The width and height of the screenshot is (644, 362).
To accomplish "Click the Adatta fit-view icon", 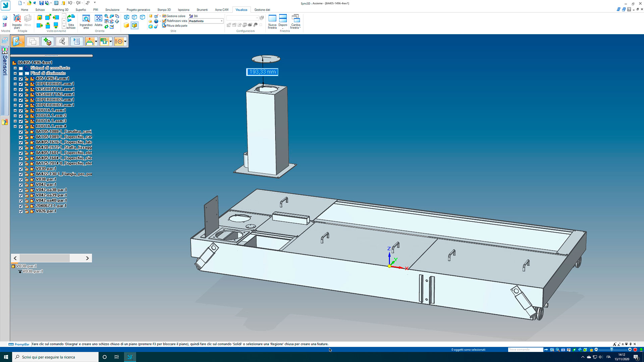I will 98,21.
